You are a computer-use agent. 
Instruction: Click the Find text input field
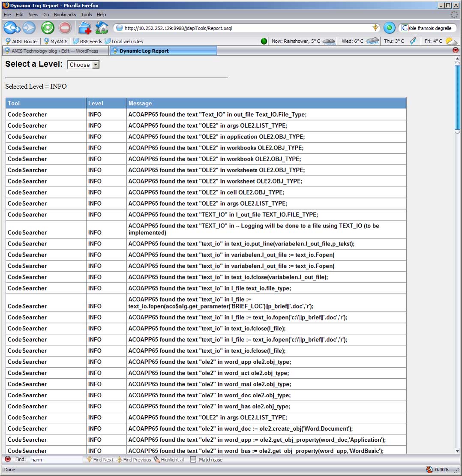pyautogui.click(x=56, y=460)
